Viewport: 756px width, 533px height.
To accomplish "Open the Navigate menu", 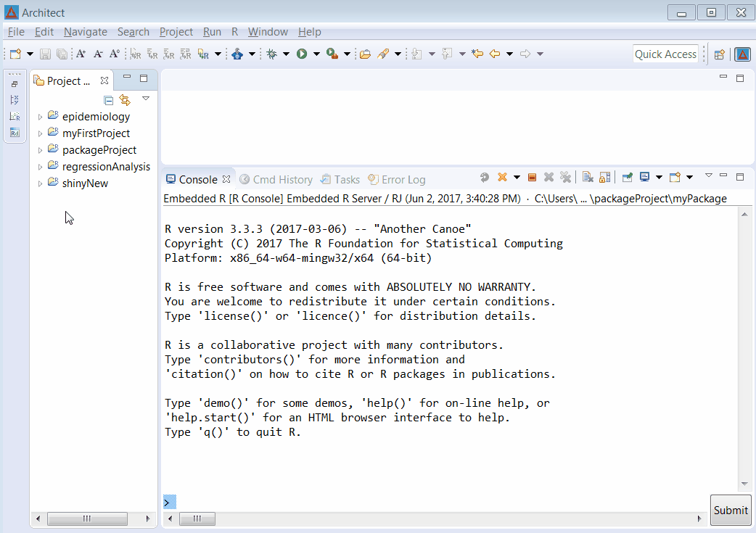I will pyautogui.click(x=86, y=32).
